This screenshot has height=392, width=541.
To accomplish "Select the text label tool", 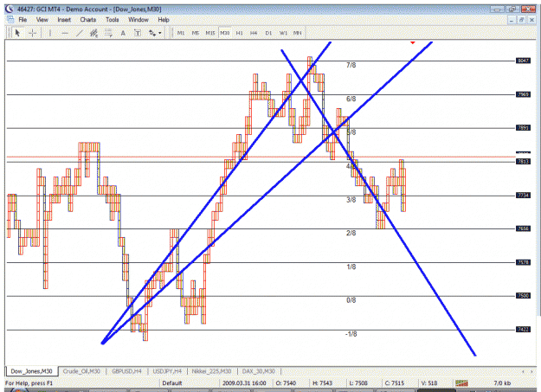I will pyautogui.click(x=138, y=33).
